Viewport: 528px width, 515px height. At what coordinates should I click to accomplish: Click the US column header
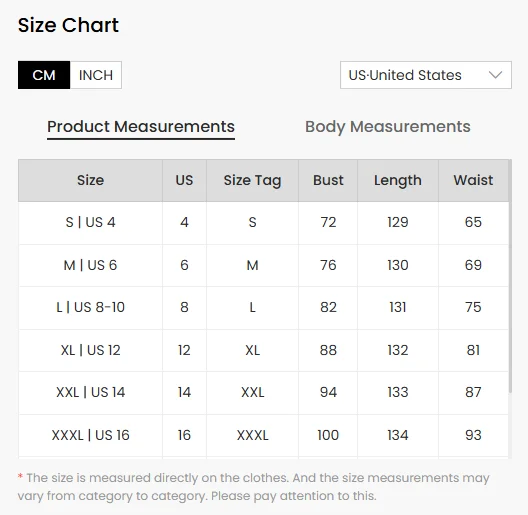184,181
